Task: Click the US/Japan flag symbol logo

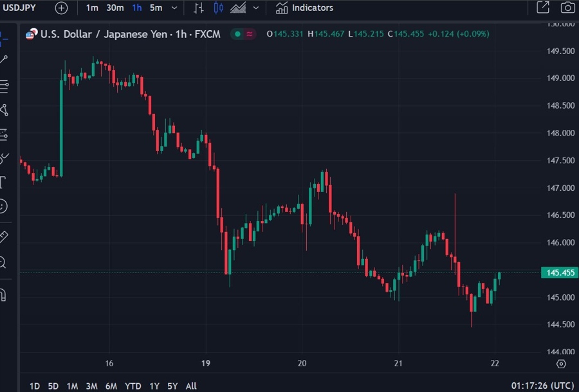Action: click(x=32, y=34)
